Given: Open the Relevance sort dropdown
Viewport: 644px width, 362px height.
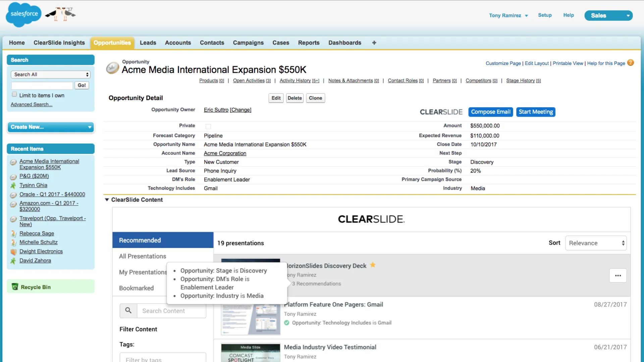Looking at the screenshot, I should coord(596,243).
